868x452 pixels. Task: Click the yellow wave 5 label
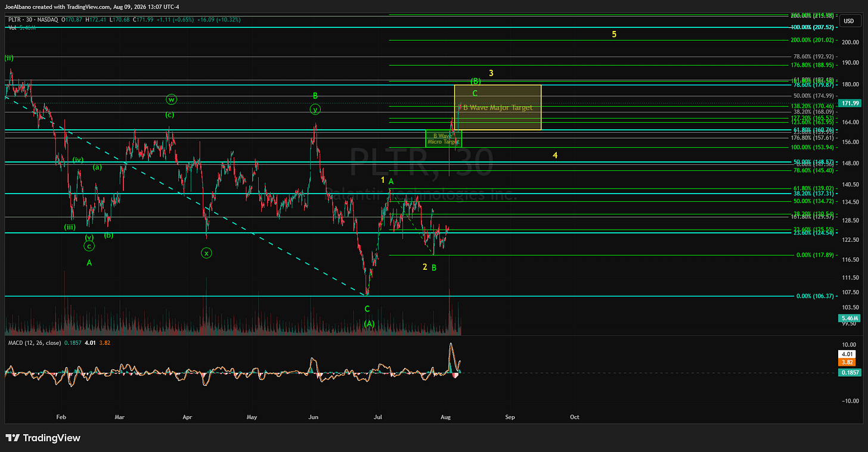pos(614,34)
